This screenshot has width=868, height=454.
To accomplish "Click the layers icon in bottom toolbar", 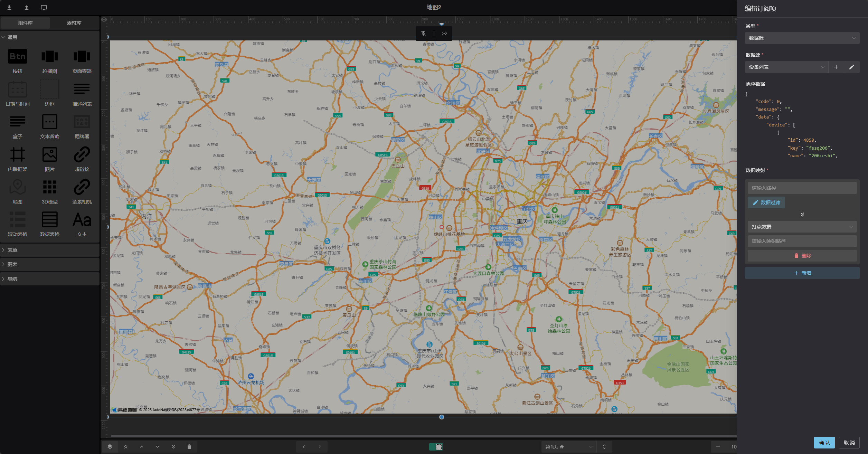I will [x=110, y=446].
